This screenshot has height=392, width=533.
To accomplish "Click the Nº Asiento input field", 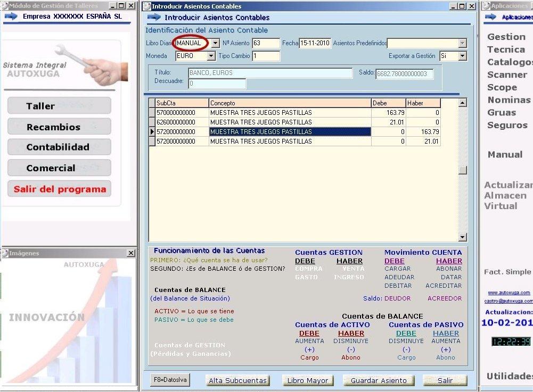I will tap(266, 43).
